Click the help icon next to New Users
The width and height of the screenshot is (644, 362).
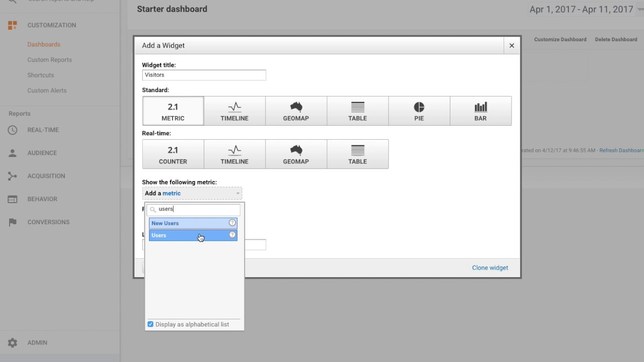(x=232, y=223)
